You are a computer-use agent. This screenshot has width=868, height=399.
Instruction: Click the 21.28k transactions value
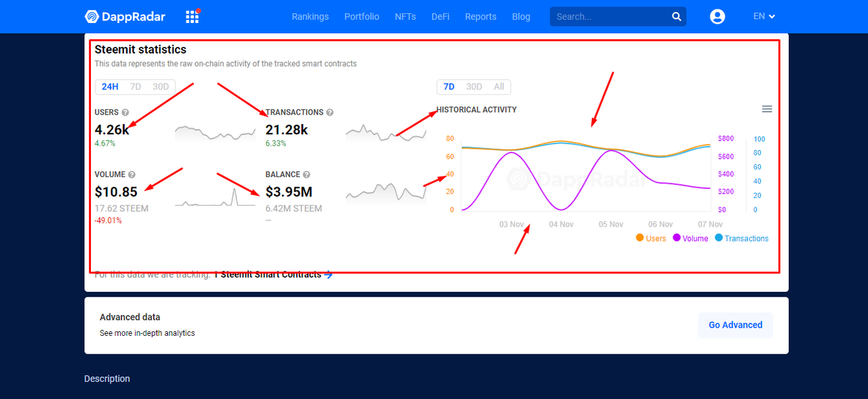(x=287, y=130)
